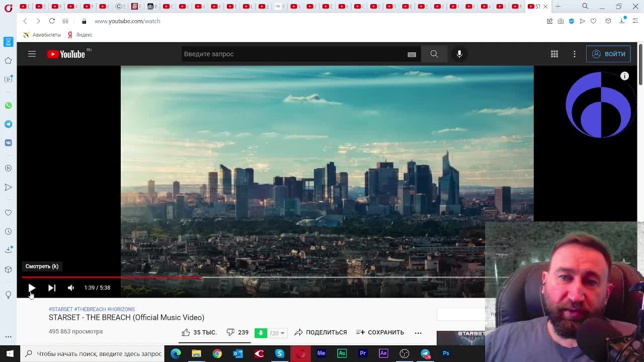Open sidebar history clock icon
This screenshot has height=362, width=644.
pyautogui.click(x=8, y=231)
